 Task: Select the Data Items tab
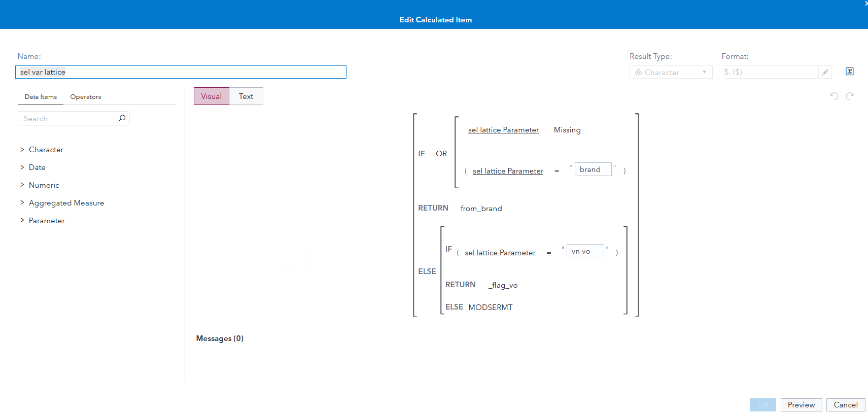coord(41,97)
